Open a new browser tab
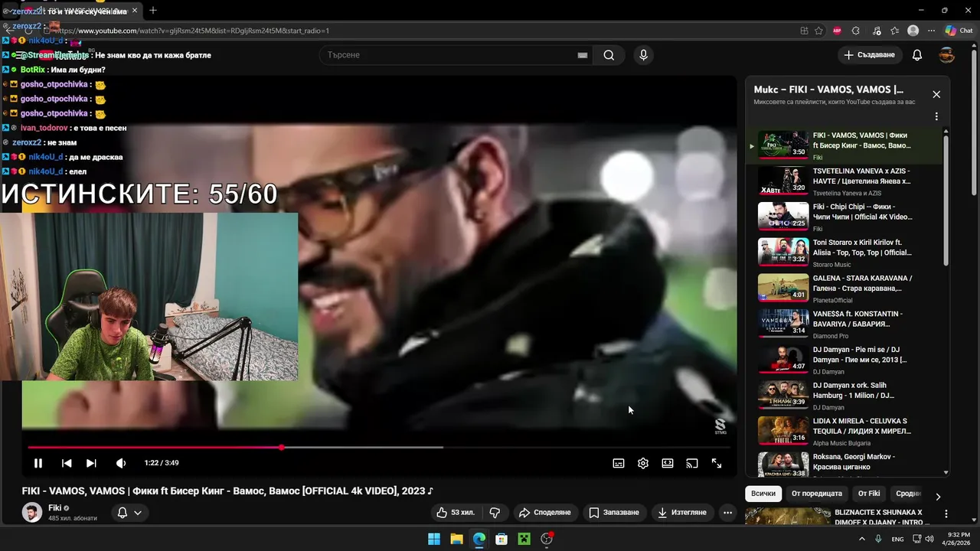This screenshot has width=980, height=551. click(x=153, y=10)
